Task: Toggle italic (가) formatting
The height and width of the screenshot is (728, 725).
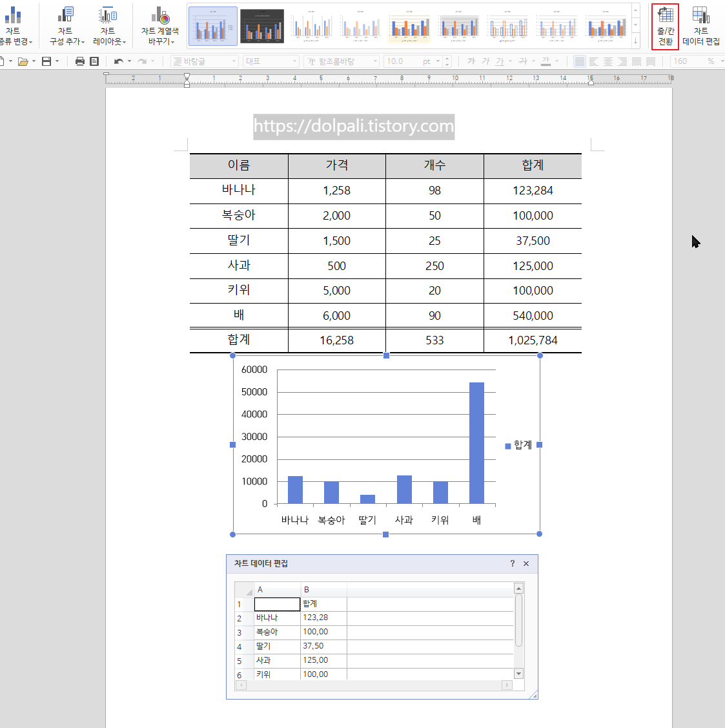Action: coord(485,61)
